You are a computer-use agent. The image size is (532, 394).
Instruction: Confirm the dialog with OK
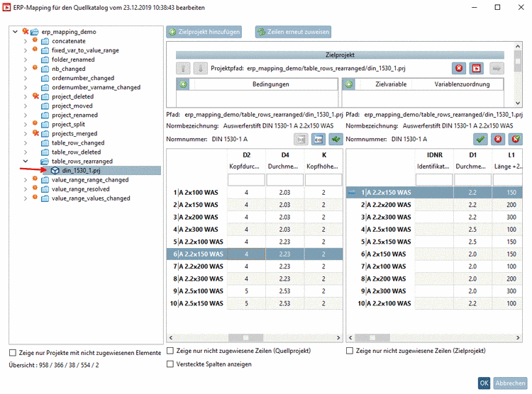484,383
